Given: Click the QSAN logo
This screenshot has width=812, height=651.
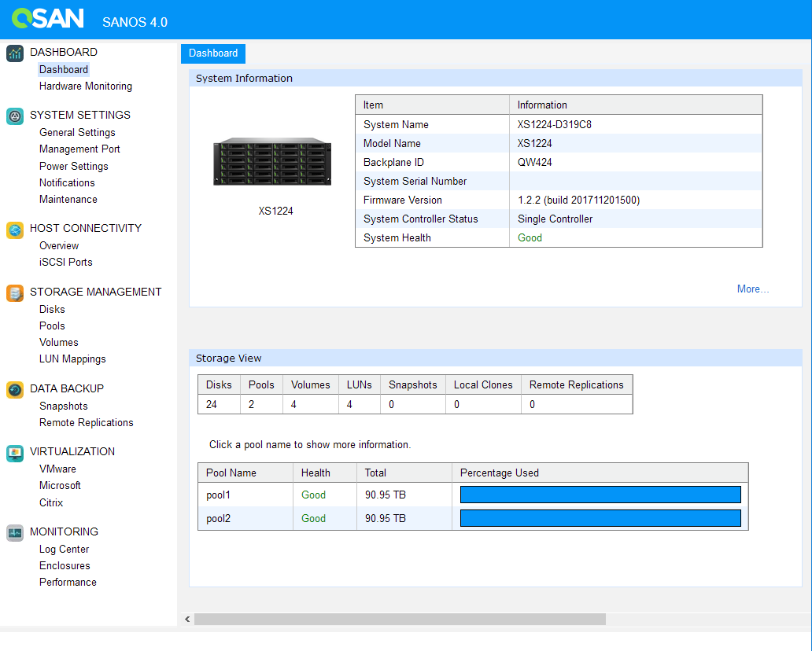Looking at the screenshot, I should [x=47, y=18].
